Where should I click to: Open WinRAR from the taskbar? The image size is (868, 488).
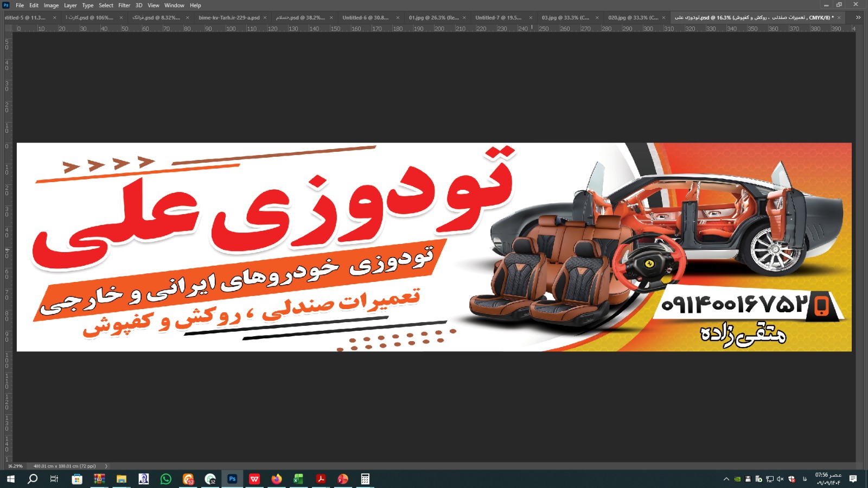click(99, 479)
